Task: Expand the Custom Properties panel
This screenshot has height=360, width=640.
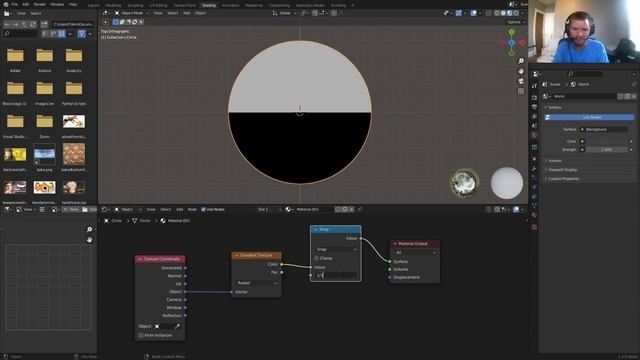Action: pyautogui.click(x=563, y=179)
